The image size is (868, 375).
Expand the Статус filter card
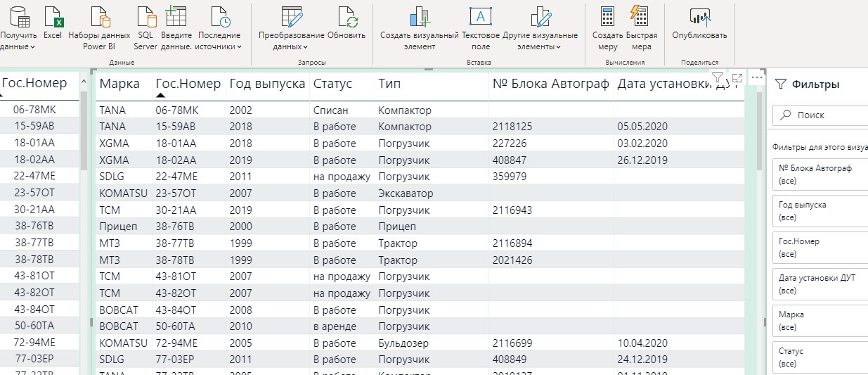point(820,357)
